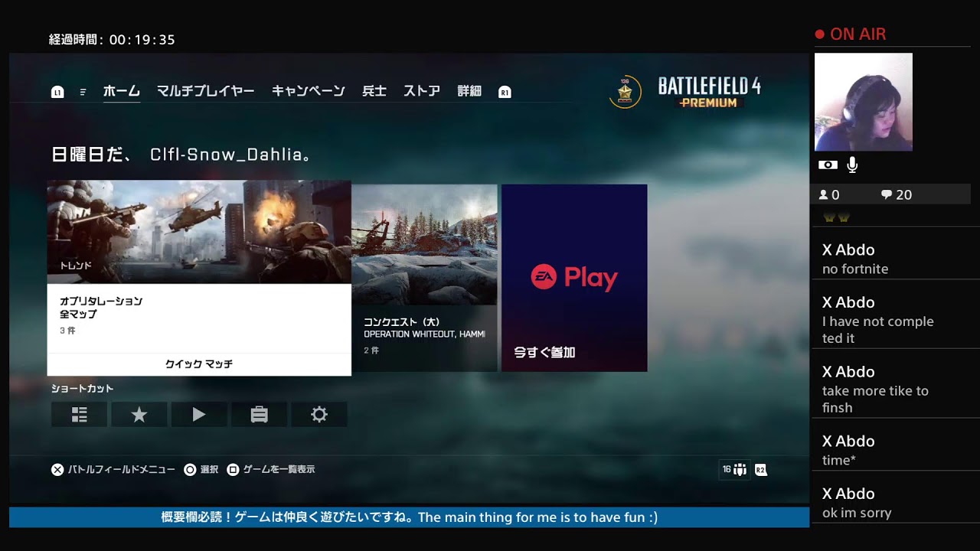Select the '2 件' count on Conquest tile
The height and width of the screenshot is (551, 980).
coord(371,350)
